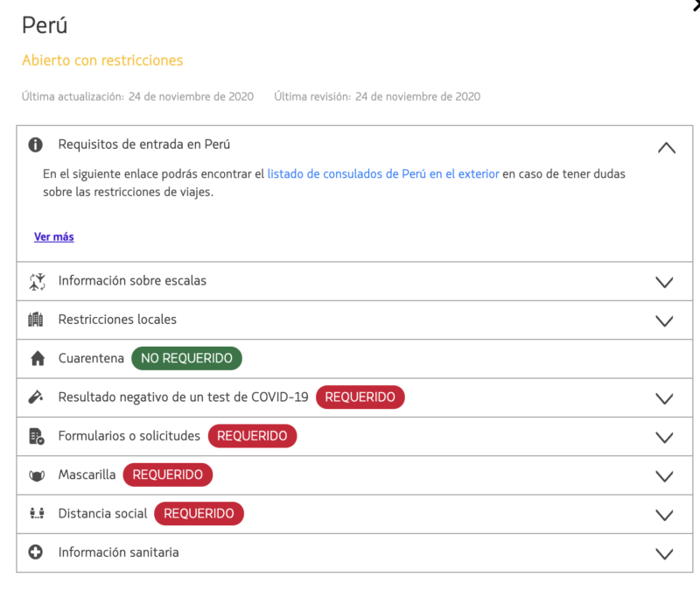Viewport: 700px width, 605px height.
Task: Click the info icon beside Requisitos de entrada
Action: click(x=36, y=144)
